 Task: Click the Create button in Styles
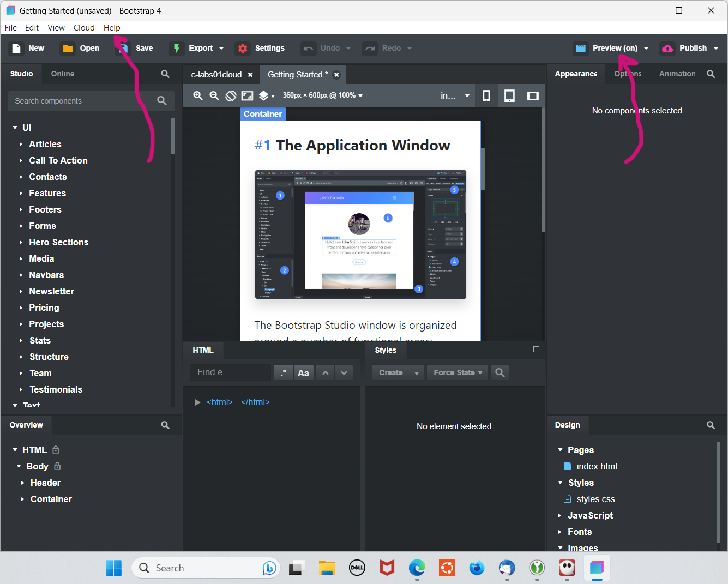[x=391, y=372]
